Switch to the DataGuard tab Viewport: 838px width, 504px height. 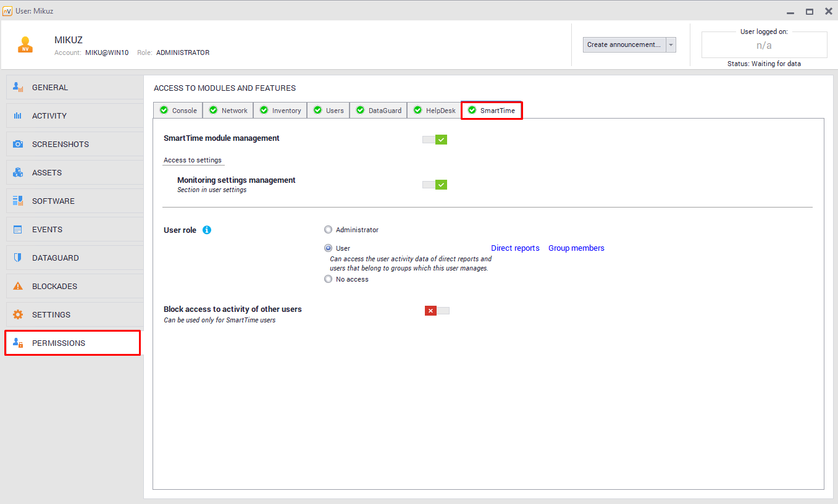(x=379, y=111)
